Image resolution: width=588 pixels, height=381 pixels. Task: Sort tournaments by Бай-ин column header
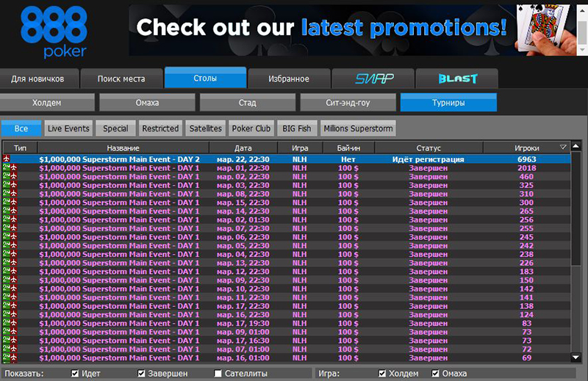point(348,148)
